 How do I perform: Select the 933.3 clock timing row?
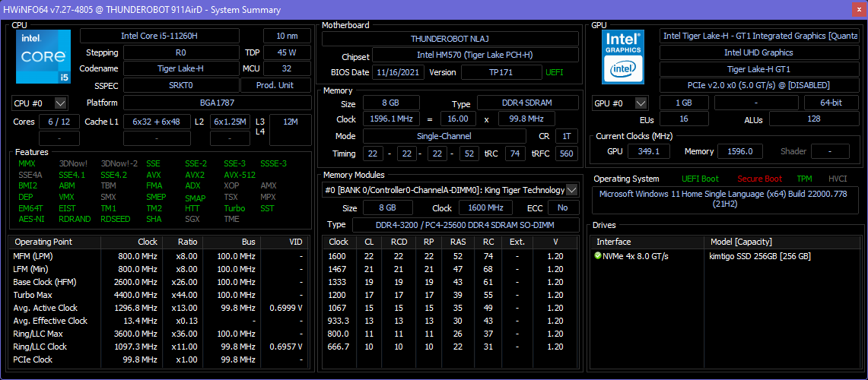[450, 321]
